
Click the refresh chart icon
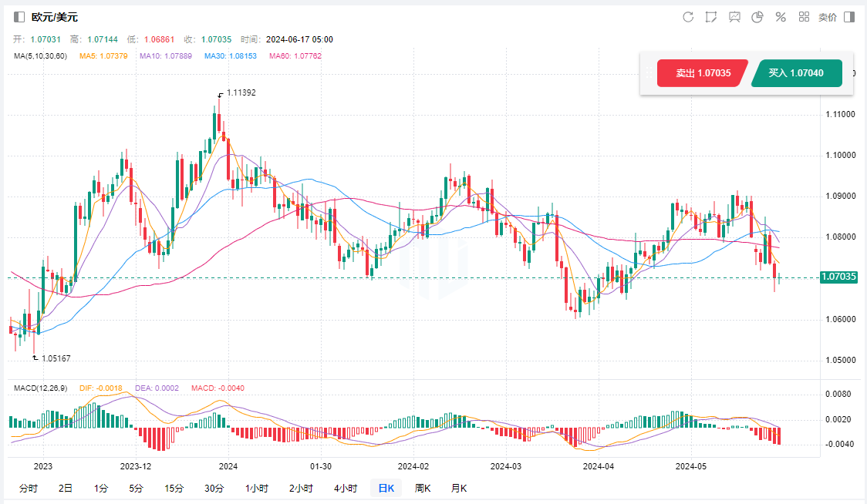(x=688, y=17)
